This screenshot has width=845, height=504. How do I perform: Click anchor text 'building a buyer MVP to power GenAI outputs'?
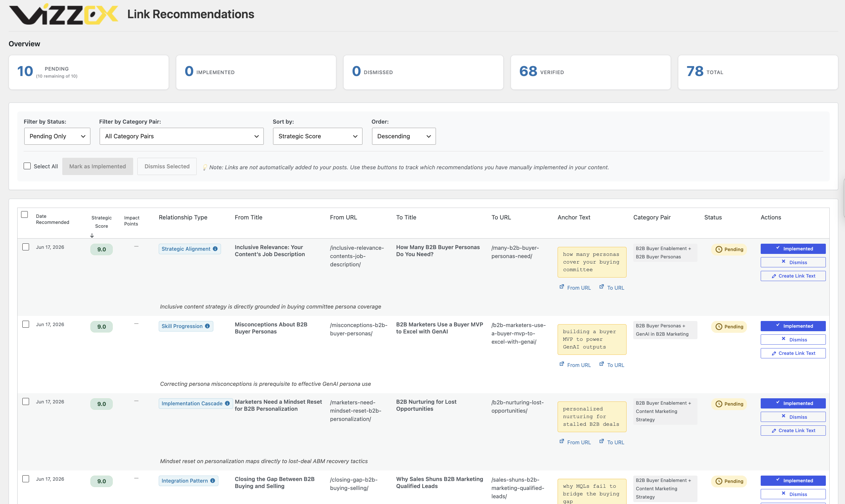pos(592,339)
